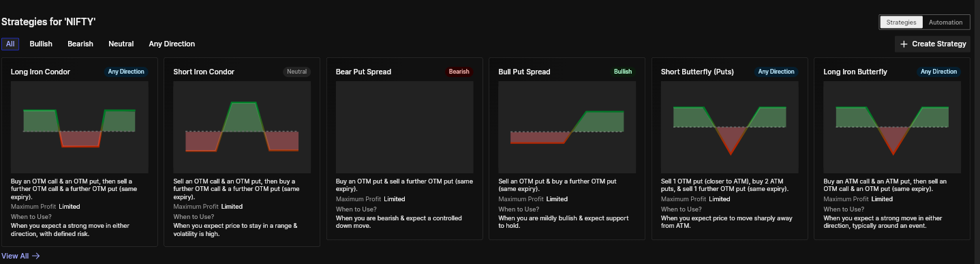Click the Bearish tag on Bear Put Spread
The height and width of the screenshot is (264, 980).
[x=459, y=72]
